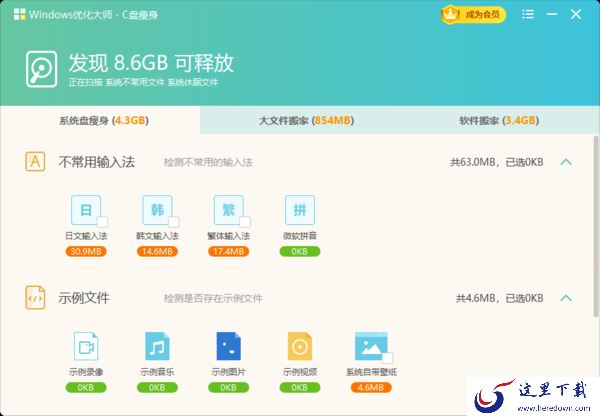This screenshot has height=416, width=600.
Task: Click the window title 'Windows优化大师 - C盘瘦身'
Action: click(93, 15)
